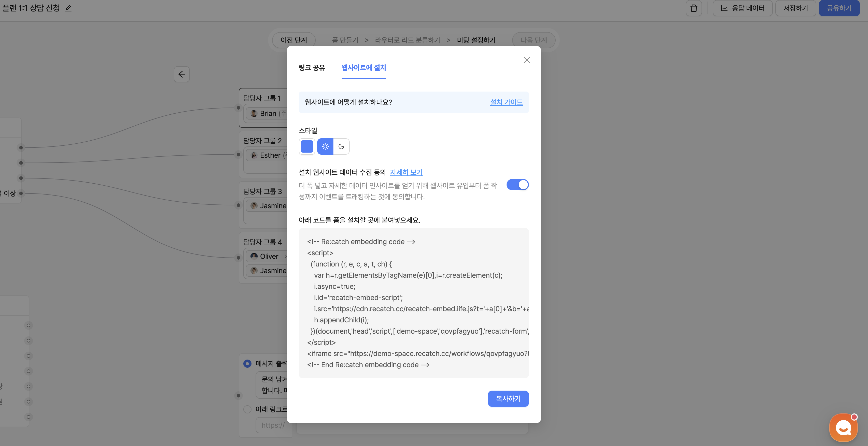The image size is (868, 446).
Task: Switch to the 링크 공유 tab
Action: (x=312, y=68)
